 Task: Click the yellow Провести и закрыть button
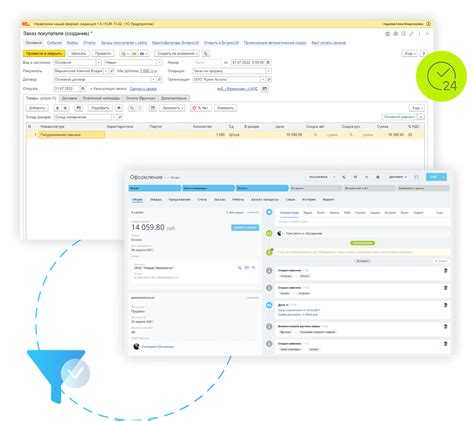[44, 53]
